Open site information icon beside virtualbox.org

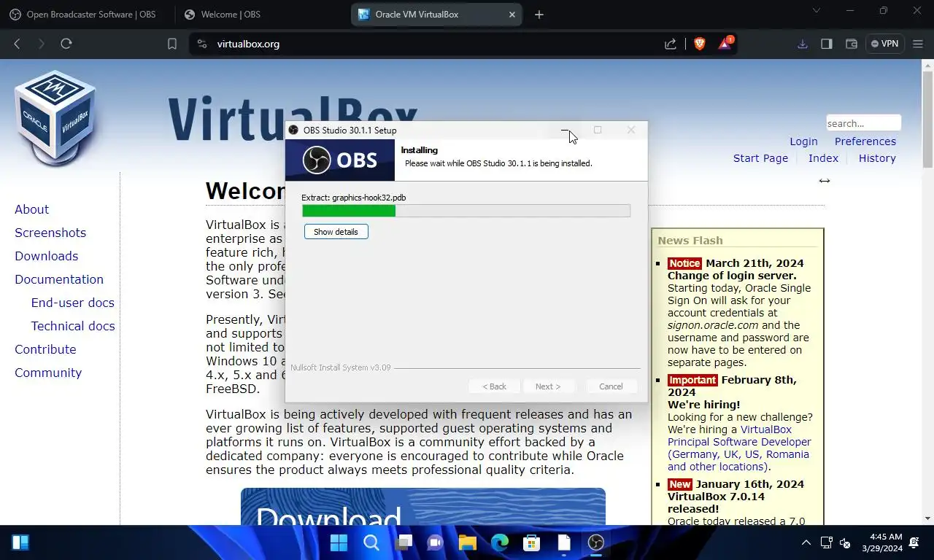[203, 44]
